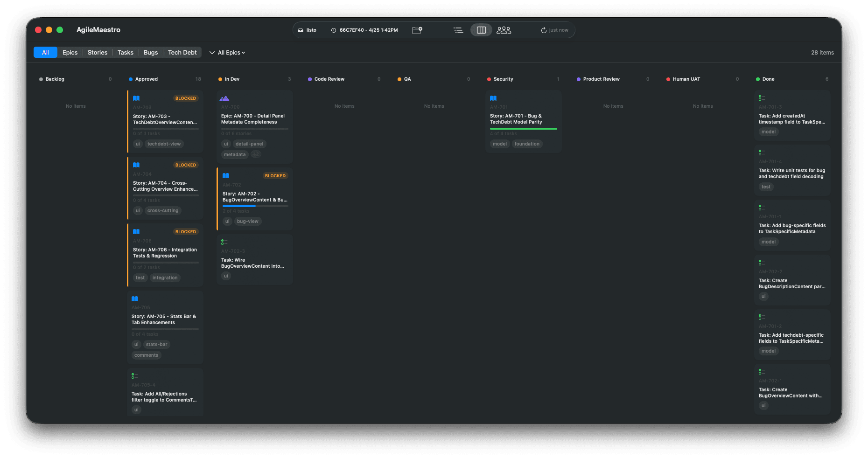Click epic mountain icon on AM-700 card
Screen dimensions: 868x458
click(x=224, y=98)
